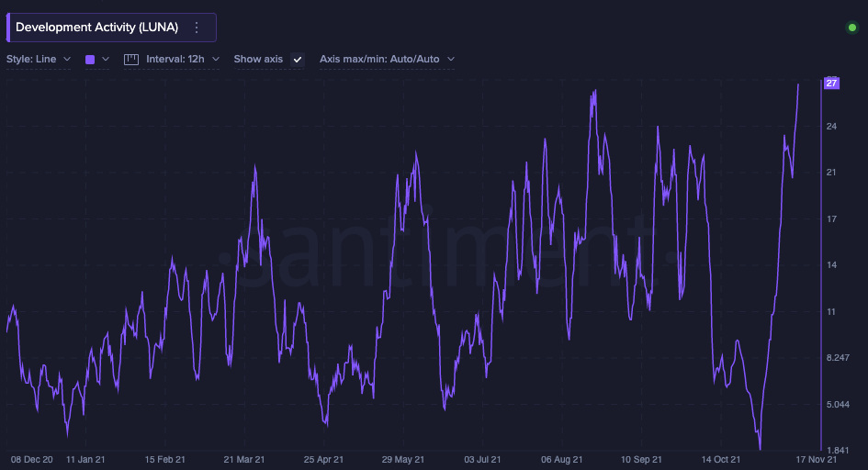
Task: Select the Development Activity (LUNA) metric
Action: [96, 28]
